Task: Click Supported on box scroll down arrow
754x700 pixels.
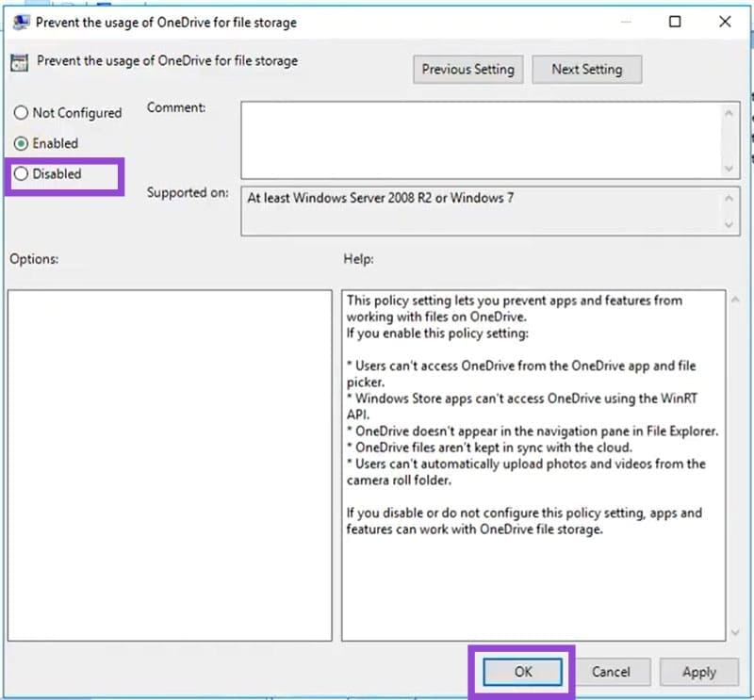Action: tap(729, 224)
